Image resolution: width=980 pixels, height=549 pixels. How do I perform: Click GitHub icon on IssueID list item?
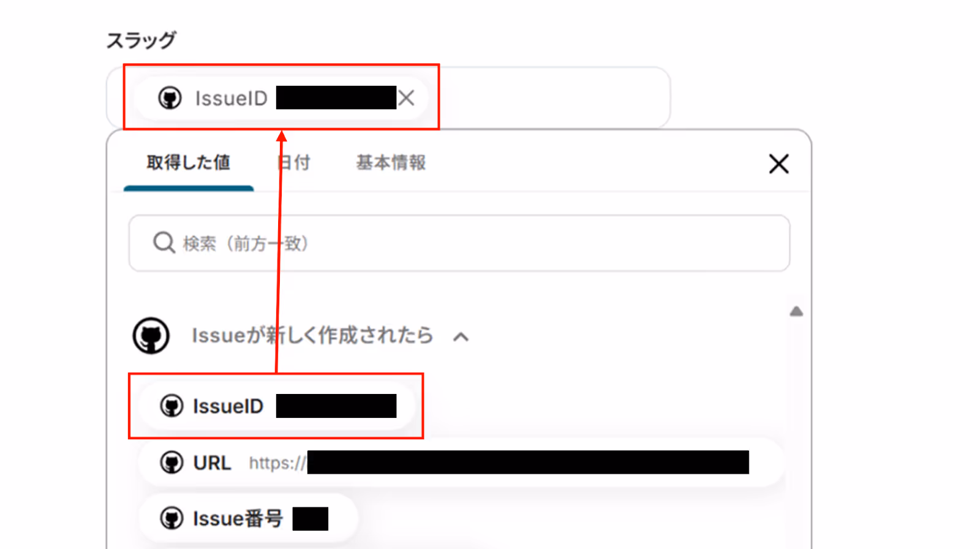[x=171, y=406]
